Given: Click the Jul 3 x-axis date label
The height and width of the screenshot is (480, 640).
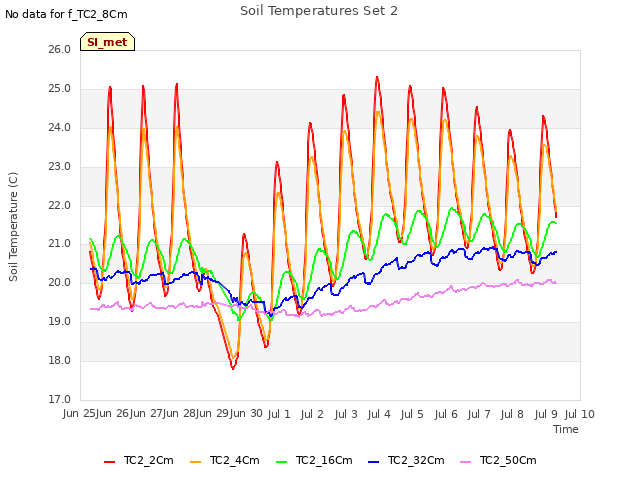Looking at the screenshot, I should pos(346,414).
